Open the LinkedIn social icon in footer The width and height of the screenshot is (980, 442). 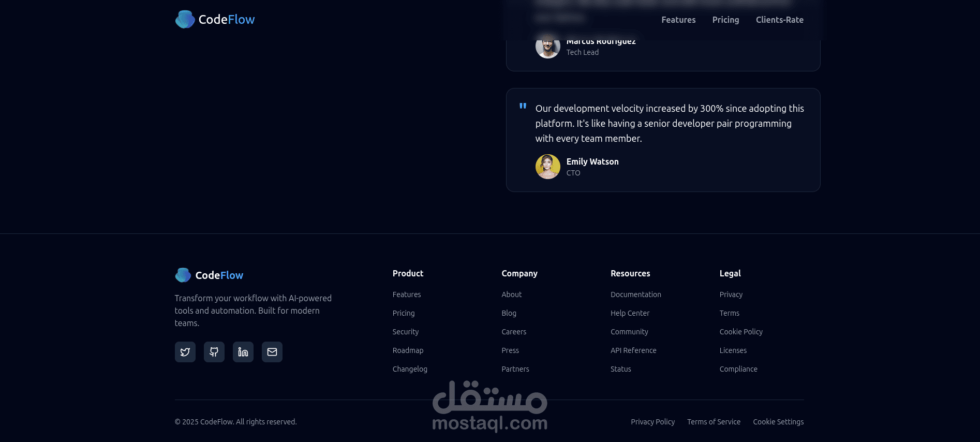point(243,352)
